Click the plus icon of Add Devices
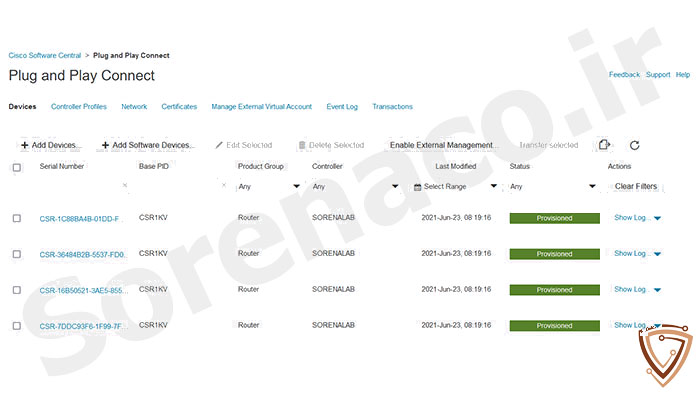Viewport: 700px width, 394px height. point(25,145)
